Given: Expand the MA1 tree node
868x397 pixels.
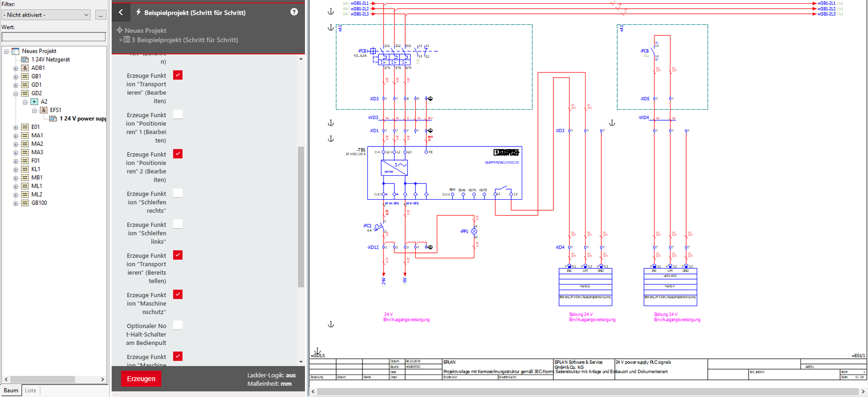Looking at the screenshot, I should pos(16,136).
